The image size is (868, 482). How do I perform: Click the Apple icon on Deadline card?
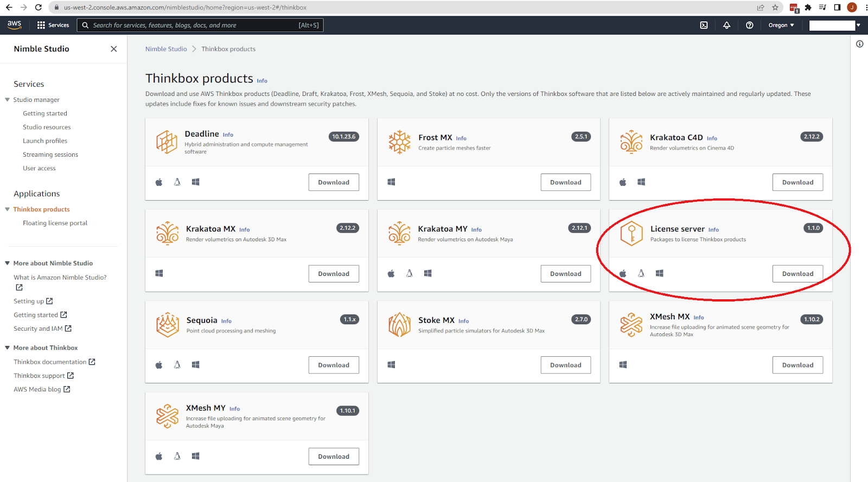coord(159,182)
